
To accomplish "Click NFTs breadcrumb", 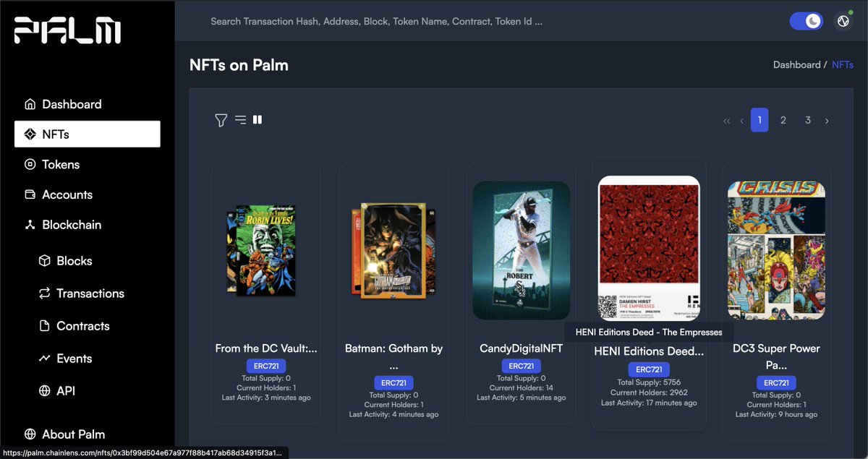I will coord(843,64).
